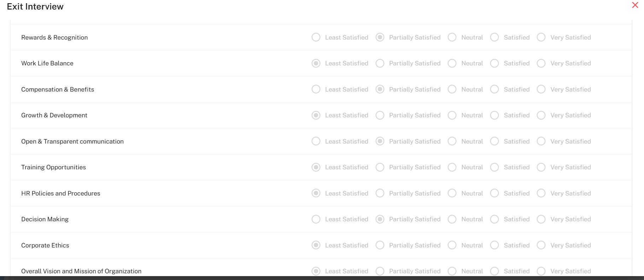Choose Neutral for HR Policies and Procedures
Viewport: 644px width, 280px height.
[452, 193]
